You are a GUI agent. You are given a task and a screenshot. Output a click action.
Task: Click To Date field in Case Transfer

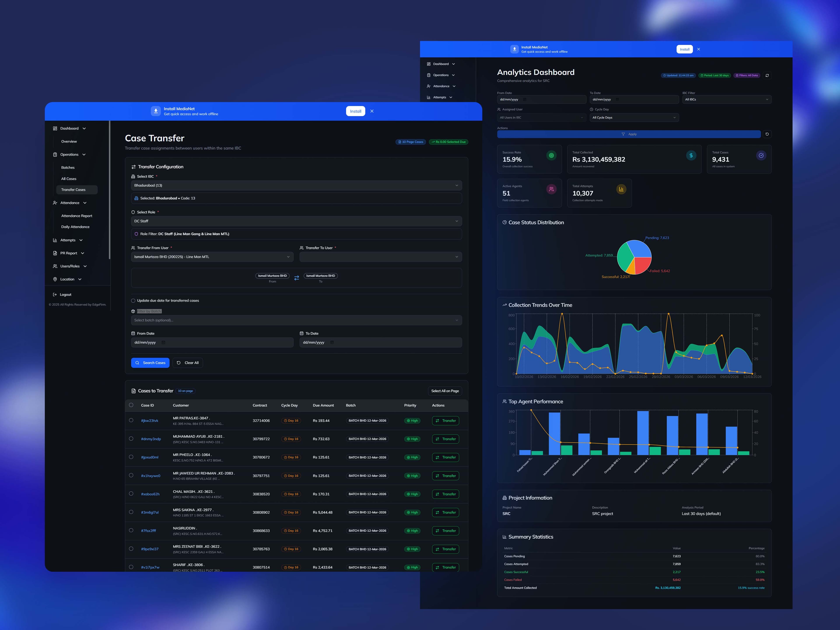pos(380,342)
